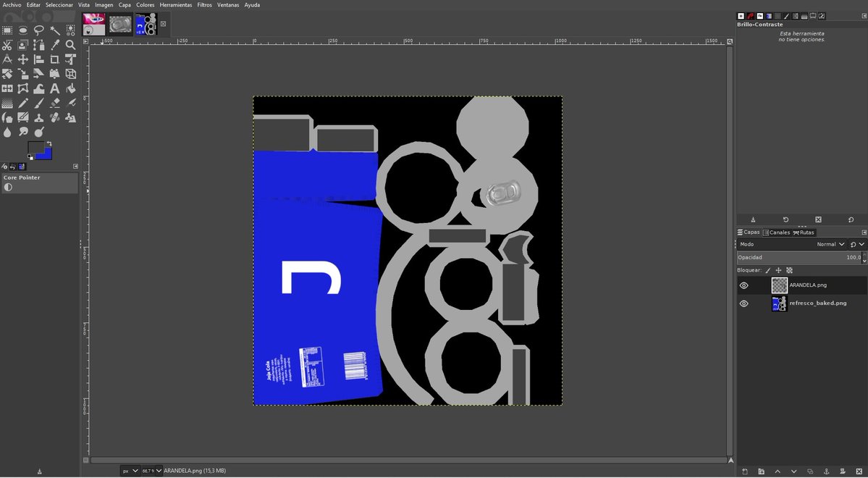
Task: Select the Cage Transform tool
Action: [22, 88]
